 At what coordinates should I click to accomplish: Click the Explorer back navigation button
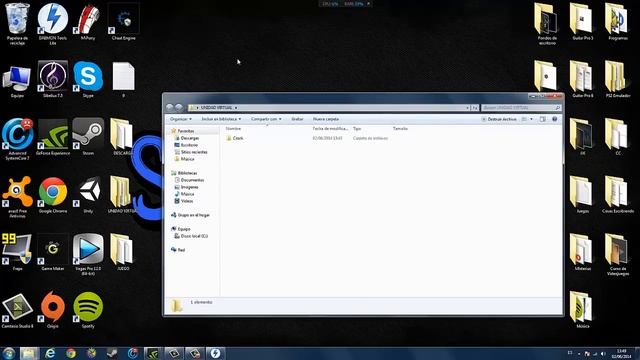pyautogui.click(x=170, y=107)
